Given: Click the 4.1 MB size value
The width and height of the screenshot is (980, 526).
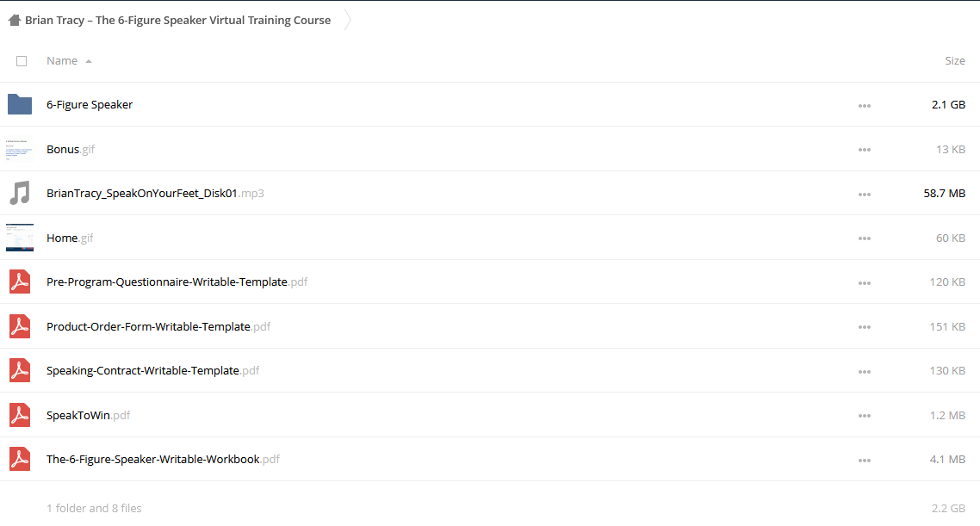Looking at the screenshot, I should (947, 459).
